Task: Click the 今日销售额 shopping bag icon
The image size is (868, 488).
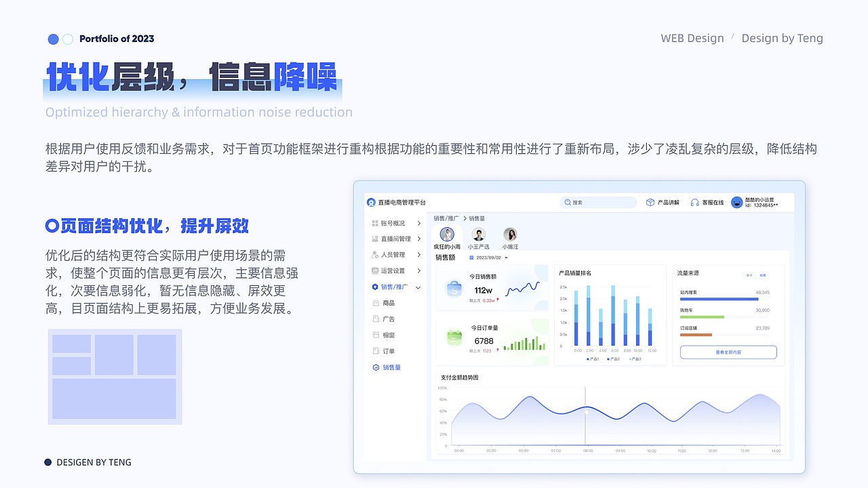Action: 454,288
